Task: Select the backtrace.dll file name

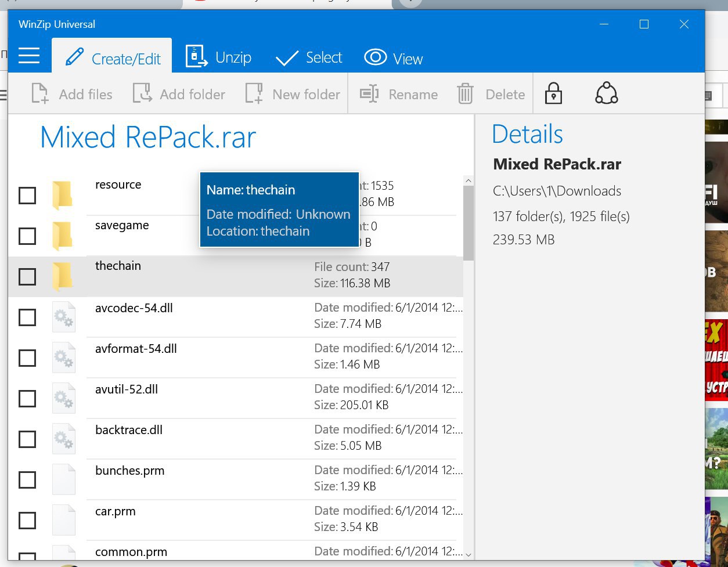Action: coord(129,430)
